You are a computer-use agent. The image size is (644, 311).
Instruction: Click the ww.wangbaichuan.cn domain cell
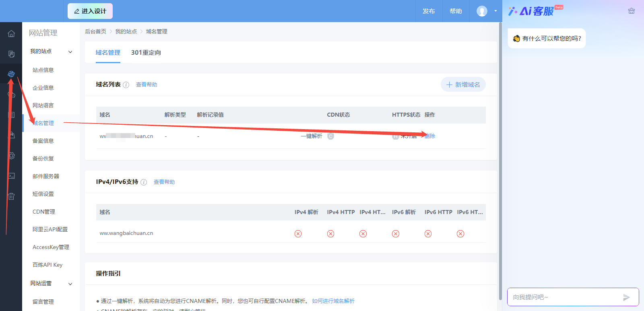coord(126,233)
